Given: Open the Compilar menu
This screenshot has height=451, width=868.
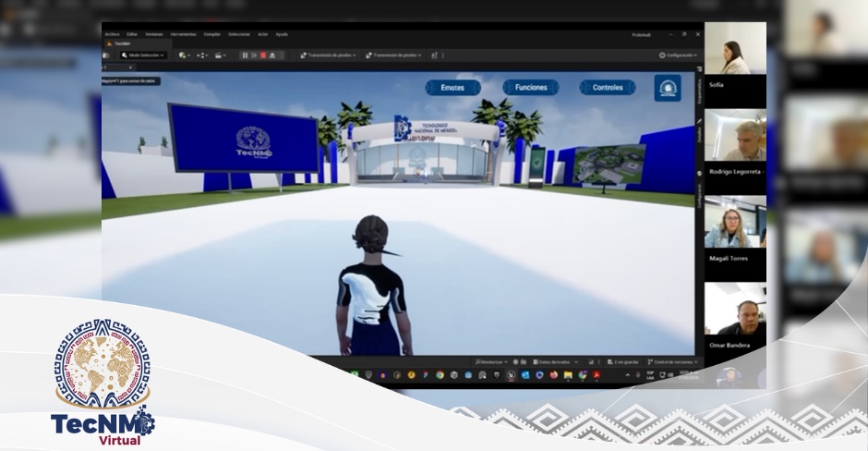Looking at the screenshot, I should (212, 34).
